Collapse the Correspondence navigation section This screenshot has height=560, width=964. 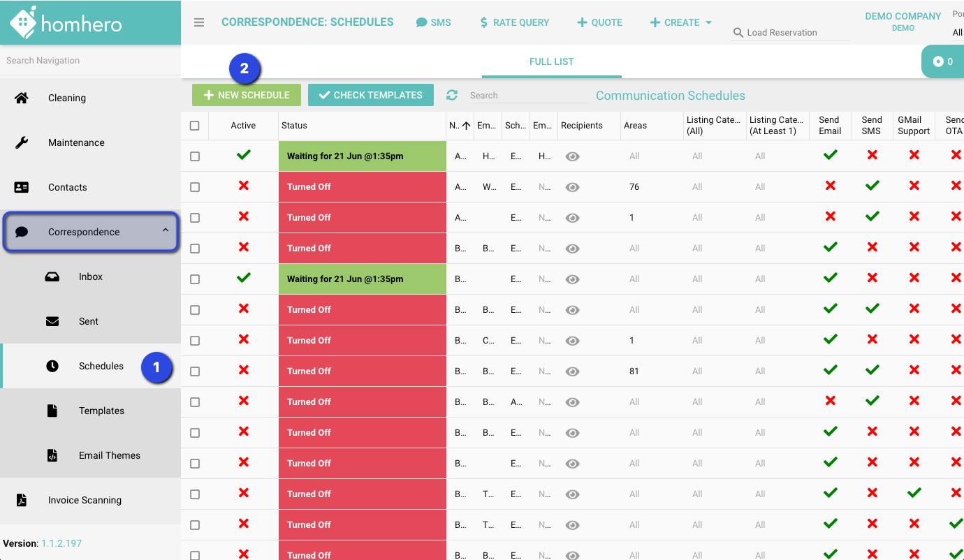click(166, 230)
